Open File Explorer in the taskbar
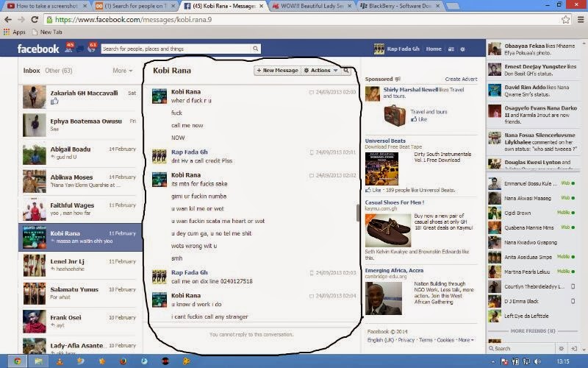Viewport: 588px width, 368px height. coord(38,361)
